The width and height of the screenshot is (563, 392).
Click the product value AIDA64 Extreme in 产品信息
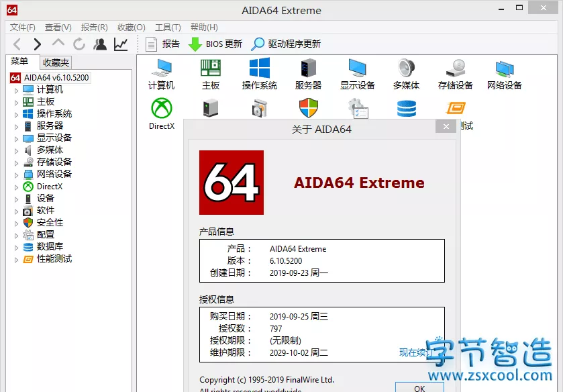(x=298, y=248)
